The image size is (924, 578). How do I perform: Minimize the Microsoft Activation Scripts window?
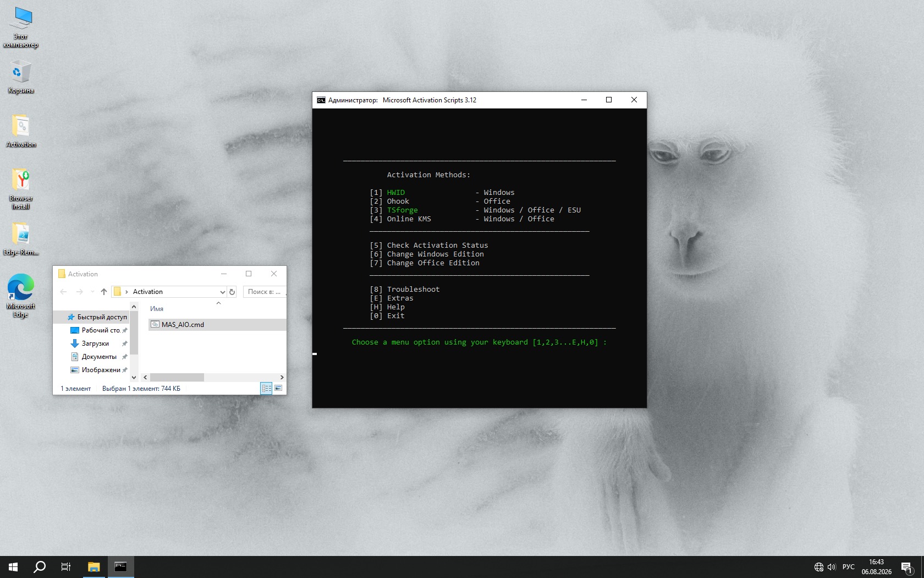coord(584,100)
